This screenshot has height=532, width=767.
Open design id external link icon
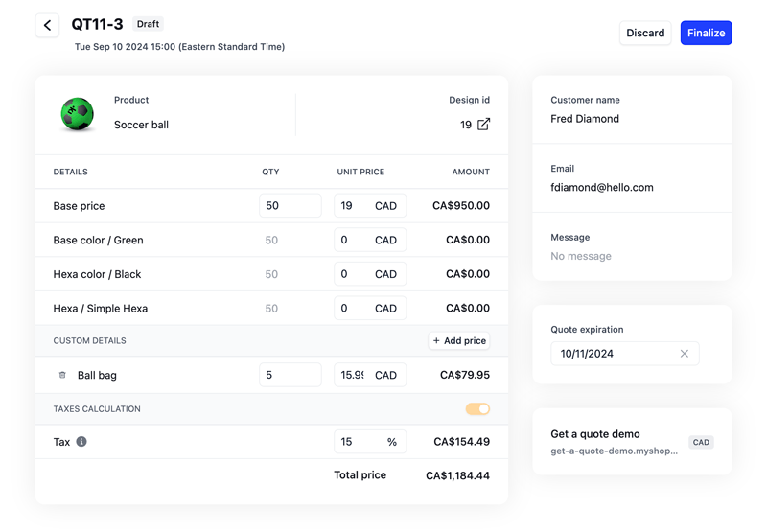tap(483, 125)
